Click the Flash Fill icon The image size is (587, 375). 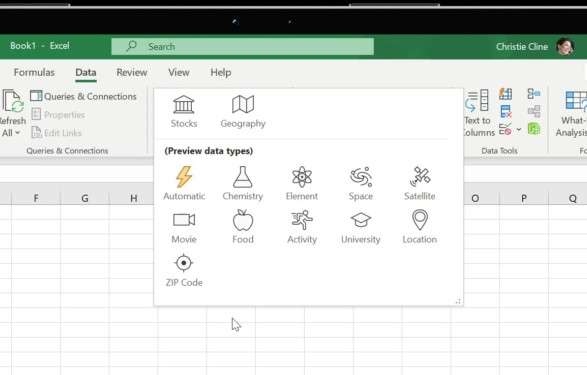(x=505, y=94)
